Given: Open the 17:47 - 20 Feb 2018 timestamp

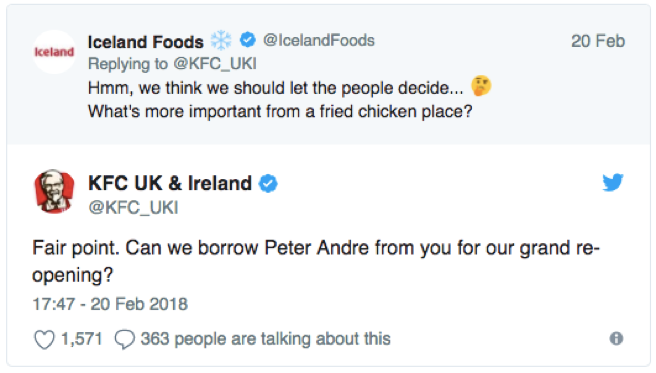Looking at the screenshot, I should 110,304.
